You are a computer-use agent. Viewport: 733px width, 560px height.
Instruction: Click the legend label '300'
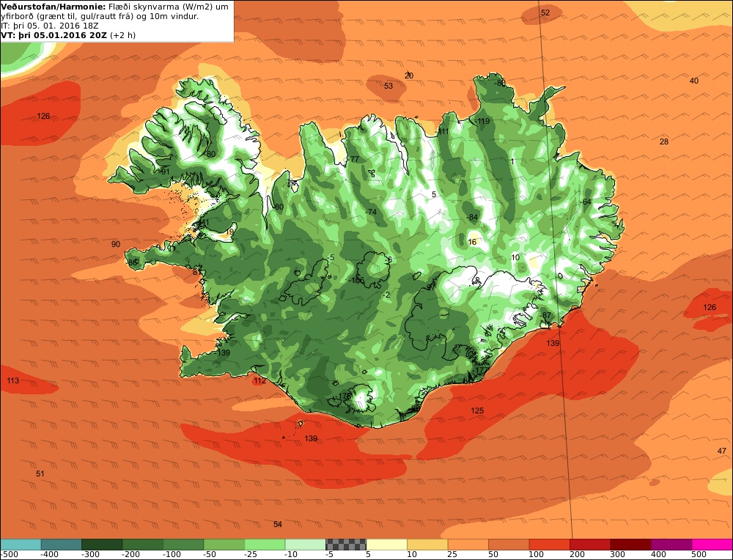pos(618,555)
